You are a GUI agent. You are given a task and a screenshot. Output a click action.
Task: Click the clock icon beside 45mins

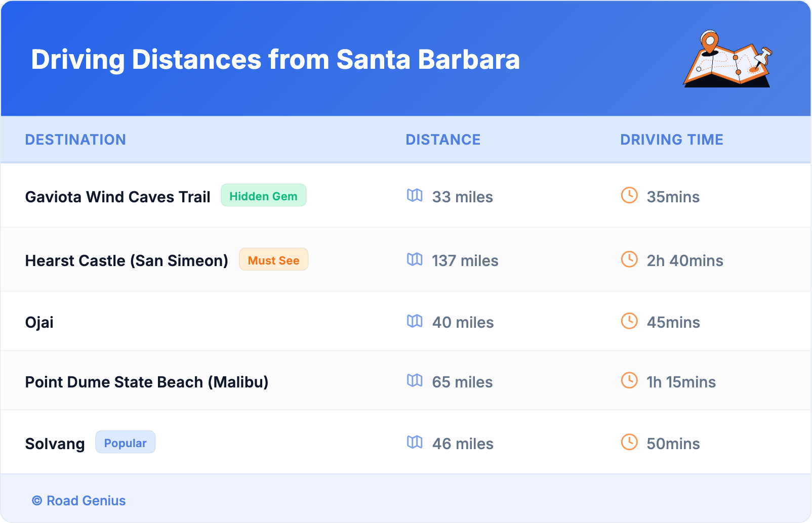(629, 321)
